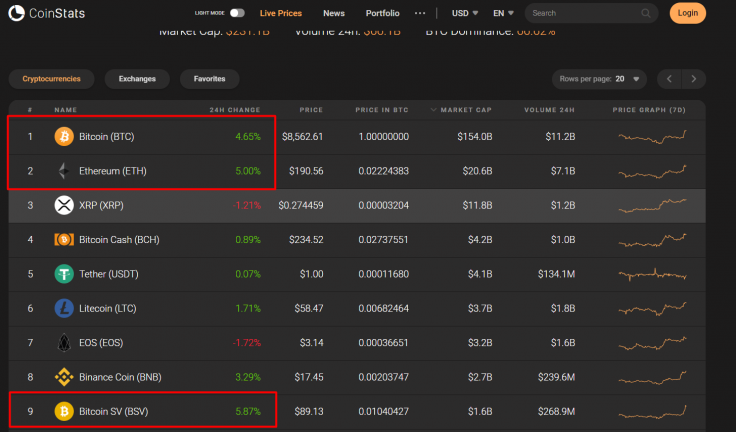This screenshot has height=432, width=736.
Task: Click EOS 24h change -1.72%
Action: 246,343
